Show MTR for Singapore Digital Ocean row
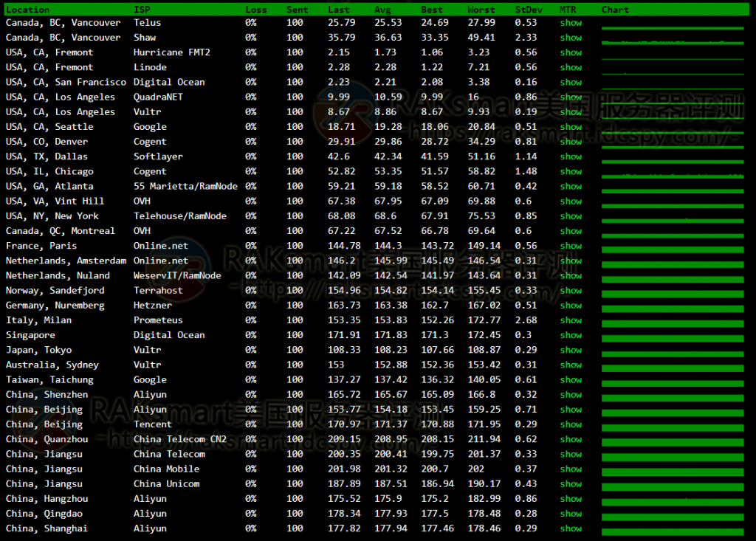This screenshot has height=541, width=756. pyautogui.click(x=571, y=336)
